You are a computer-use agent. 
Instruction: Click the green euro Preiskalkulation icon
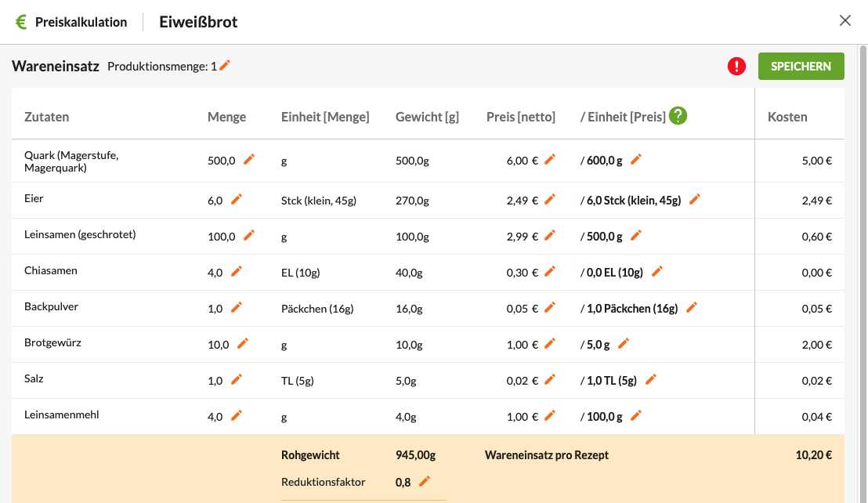(x=21, y=22)
